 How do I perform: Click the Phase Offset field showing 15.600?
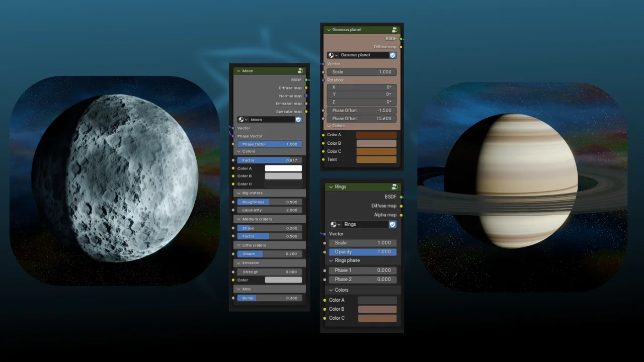click(x=362, y=118)
